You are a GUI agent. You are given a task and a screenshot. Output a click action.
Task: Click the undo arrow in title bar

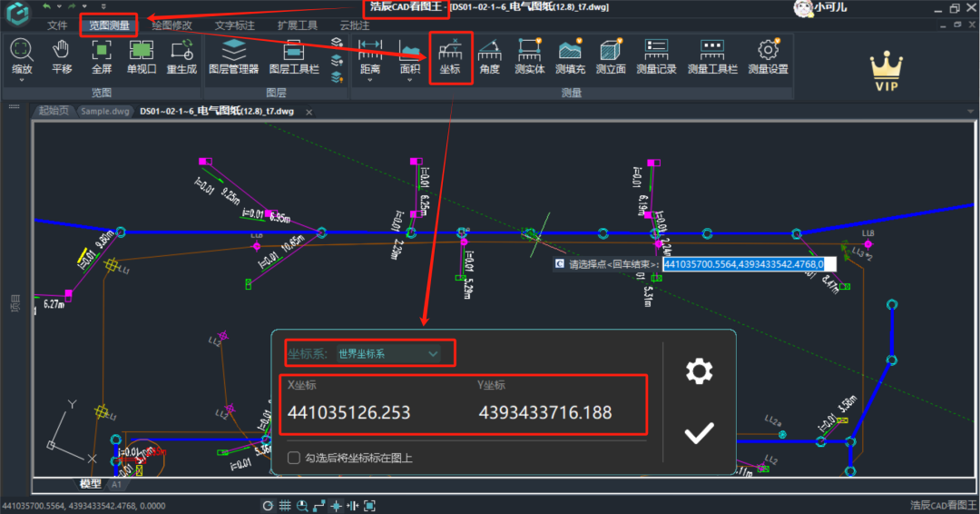point(47,6)
